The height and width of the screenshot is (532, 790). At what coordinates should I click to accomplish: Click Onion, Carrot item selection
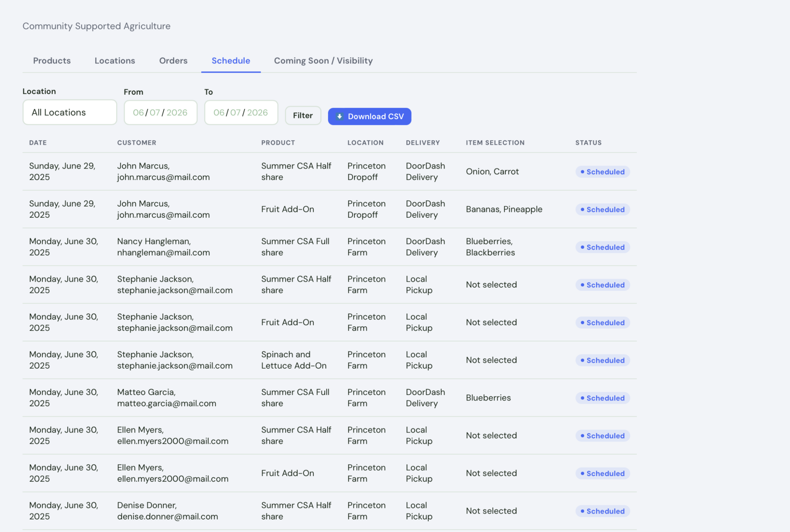pos(492,171)
